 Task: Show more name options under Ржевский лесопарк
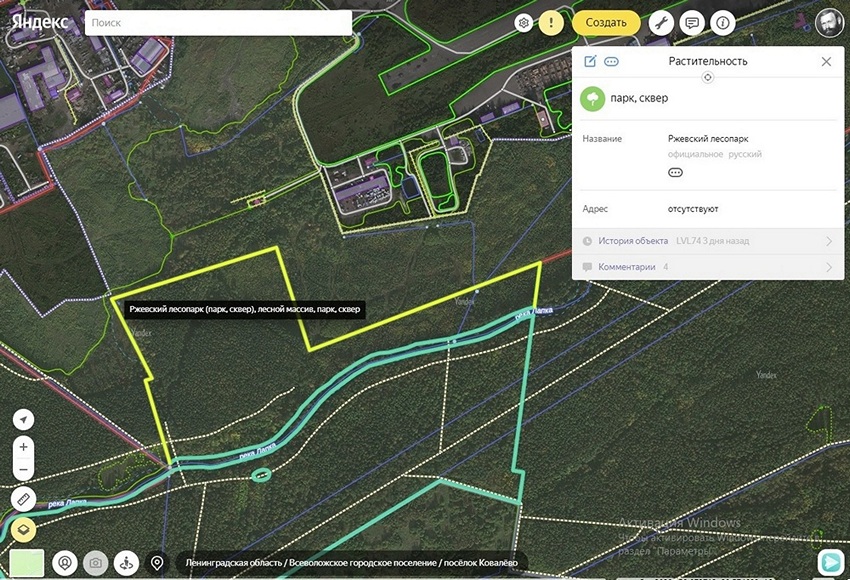point(675,173)
